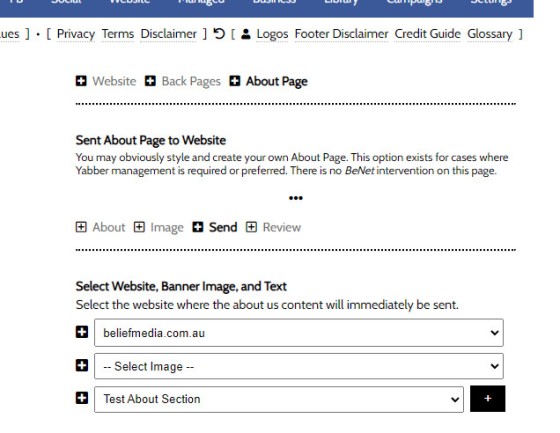Click the person icon before Logos
560x433 pixels.
[x=246, y=34]
